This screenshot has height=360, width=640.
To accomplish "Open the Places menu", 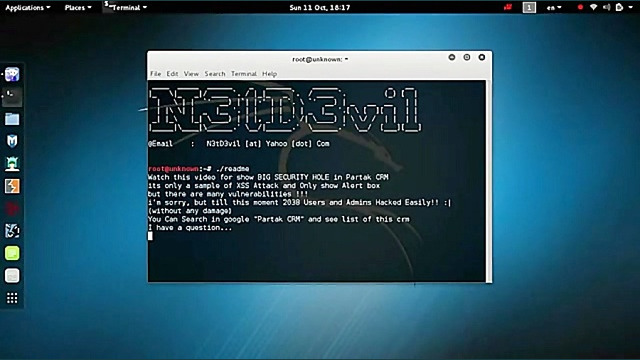I will click(x=78, y=7).
